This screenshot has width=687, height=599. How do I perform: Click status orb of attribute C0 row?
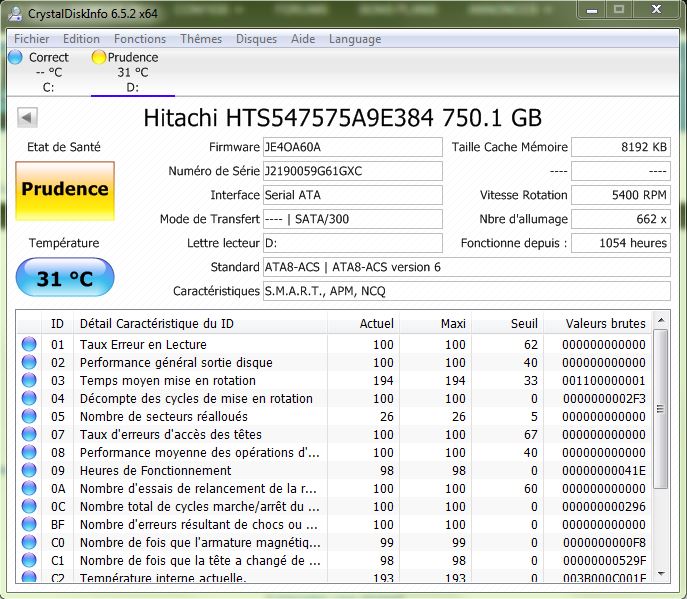coord(29,542)
